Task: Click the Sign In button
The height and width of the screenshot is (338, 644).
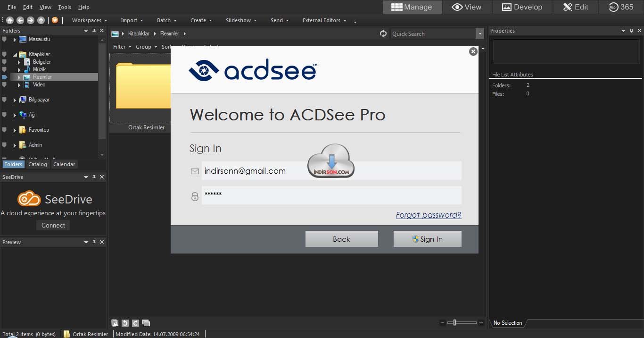Action: (x=428, y=239)
